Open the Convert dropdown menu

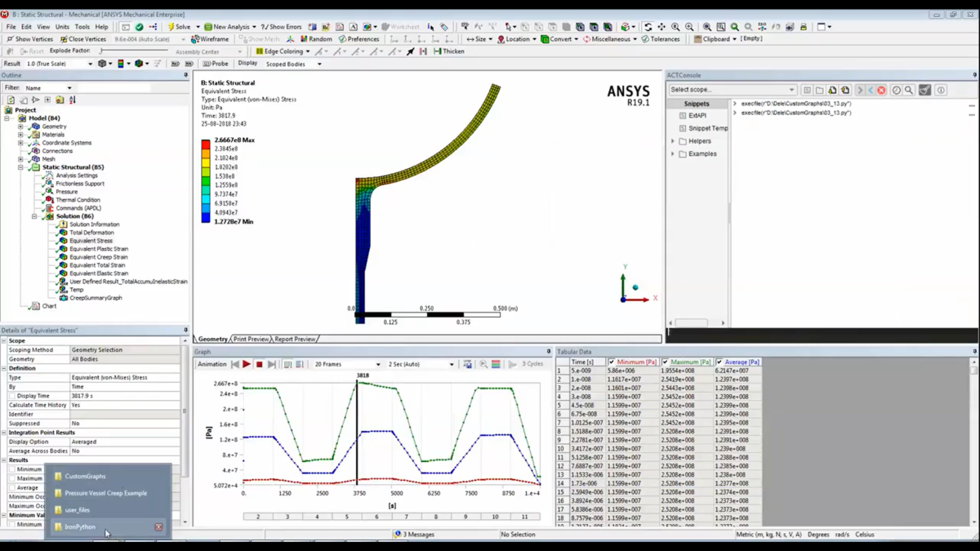560,39
